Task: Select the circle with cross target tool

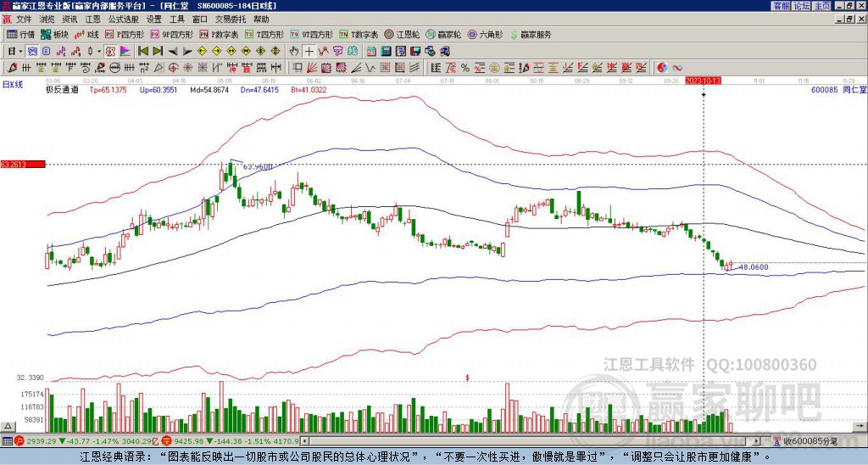Action: [173, 68]
